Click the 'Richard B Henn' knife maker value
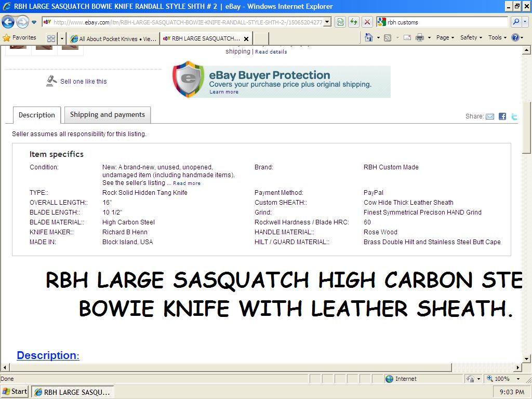Viewport: 532px width, 399px height. tap(125, 232)
